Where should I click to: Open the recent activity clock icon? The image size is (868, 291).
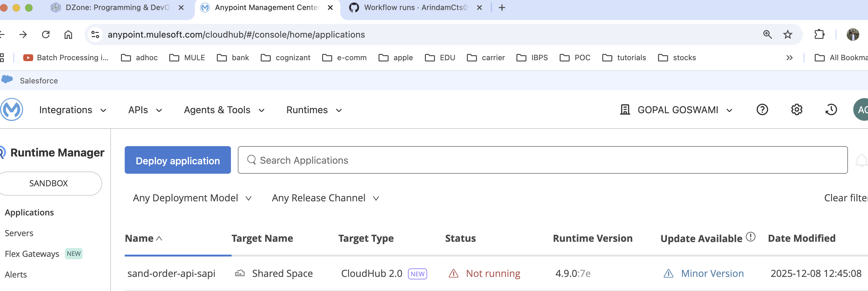coord(831,109)
